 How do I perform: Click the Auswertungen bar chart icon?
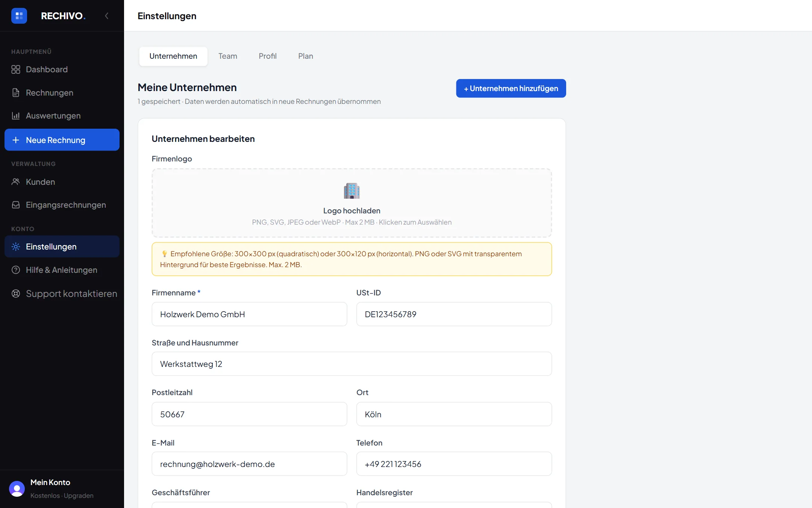coord(16,116)
